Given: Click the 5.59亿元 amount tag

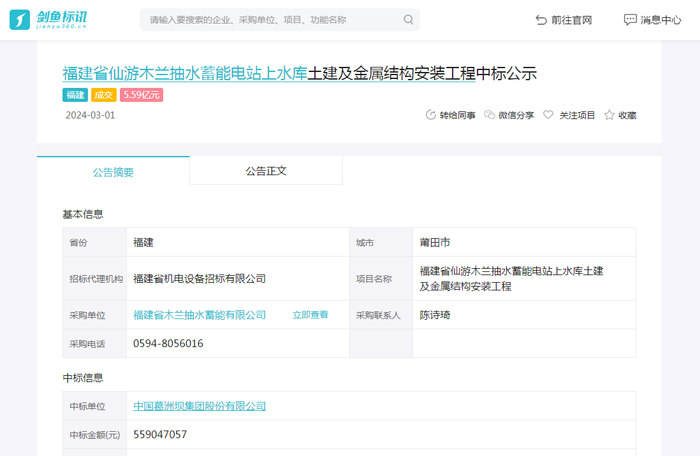Looking at the screenshot, I should point(141,95).
